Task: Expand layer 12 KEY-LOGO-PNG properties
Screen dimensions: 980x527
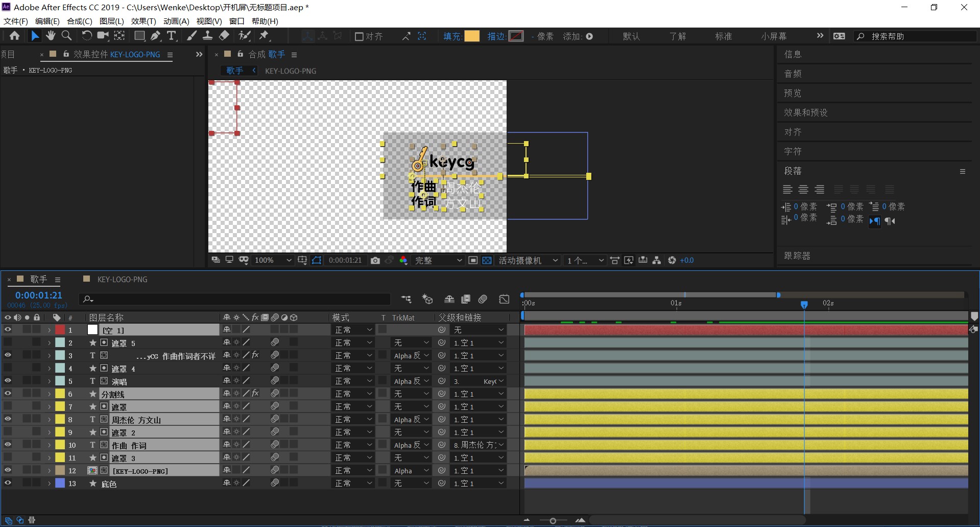Action: pos(49,471)
